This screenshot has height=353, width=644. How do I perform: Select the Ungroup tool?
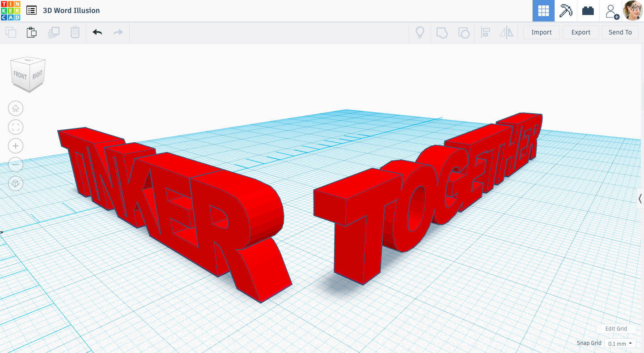pyautogui.click(x=464, y=32)
